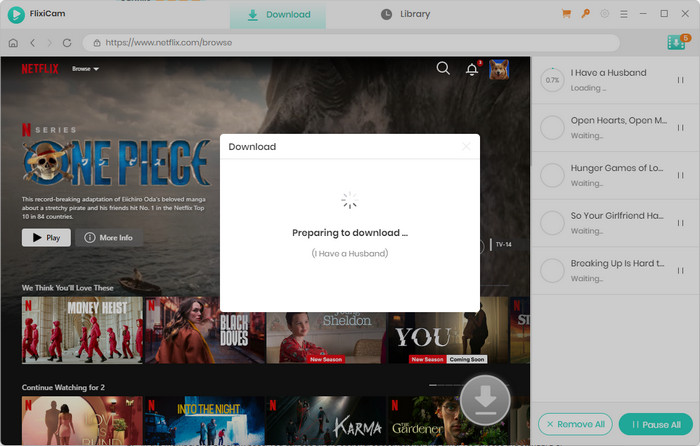Pause the Hunger Games of Lo... item

point(680,175)
